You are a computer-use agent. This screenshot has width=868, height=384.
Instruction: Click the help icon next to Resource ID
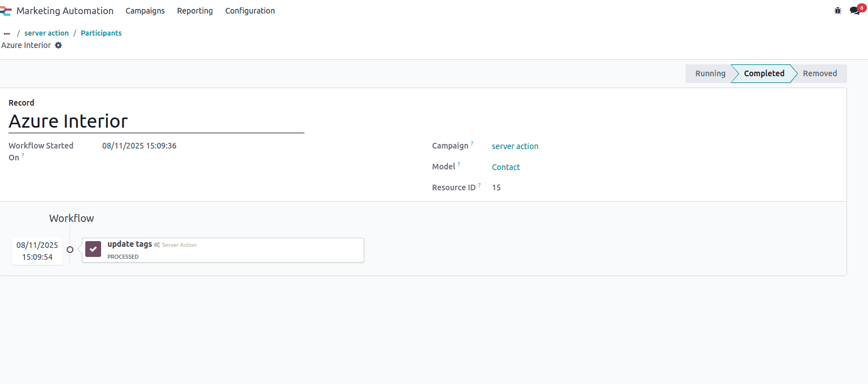pos(479,185)
